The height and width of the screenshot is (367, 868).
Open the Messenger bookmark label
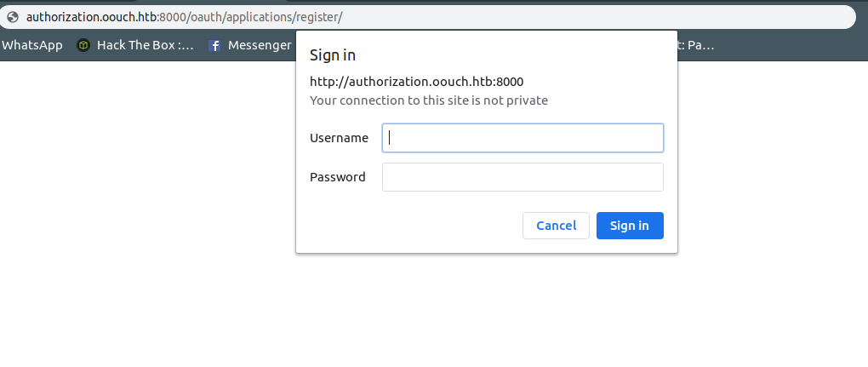coord(260,45)
